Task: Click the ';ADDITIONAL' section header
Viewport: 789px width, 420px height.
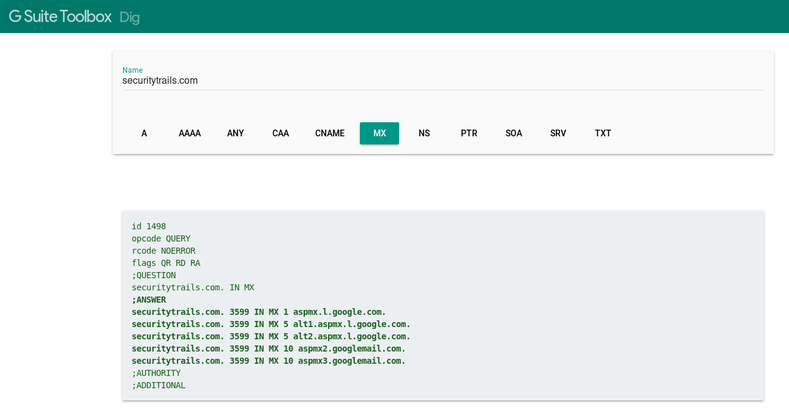Action: pyautogui.click(x=159, y=385)
